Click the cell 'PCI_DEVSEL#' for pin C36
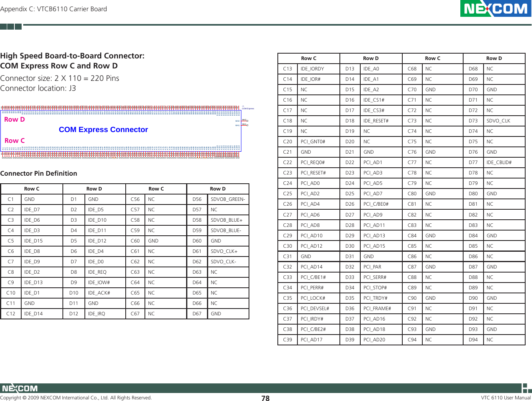The image size is (532, 401). 318,309
